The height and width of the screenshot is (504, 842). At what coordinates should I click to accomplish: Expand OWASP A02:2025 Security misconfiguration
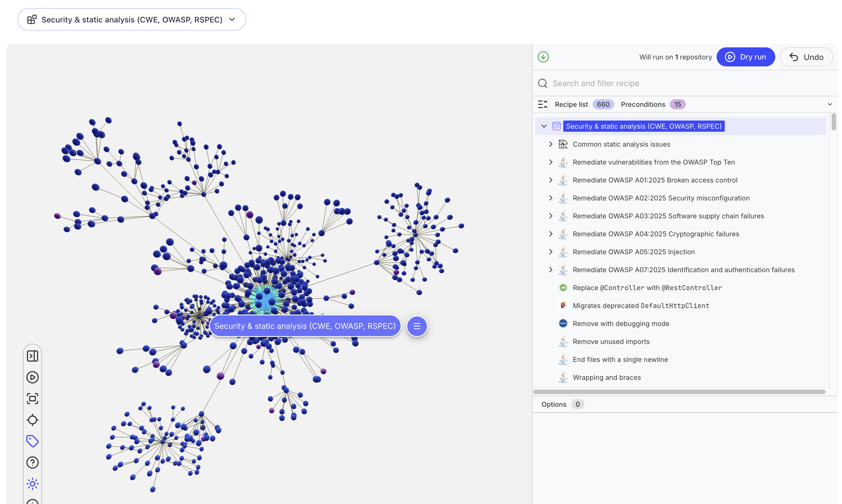[551, 198]
